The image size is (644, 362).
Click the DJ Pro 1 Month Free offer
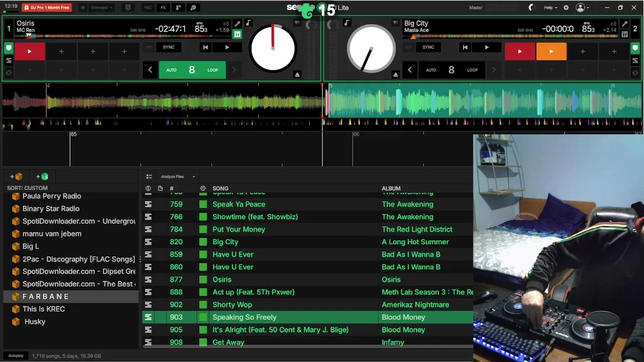[x=47, y=8]
